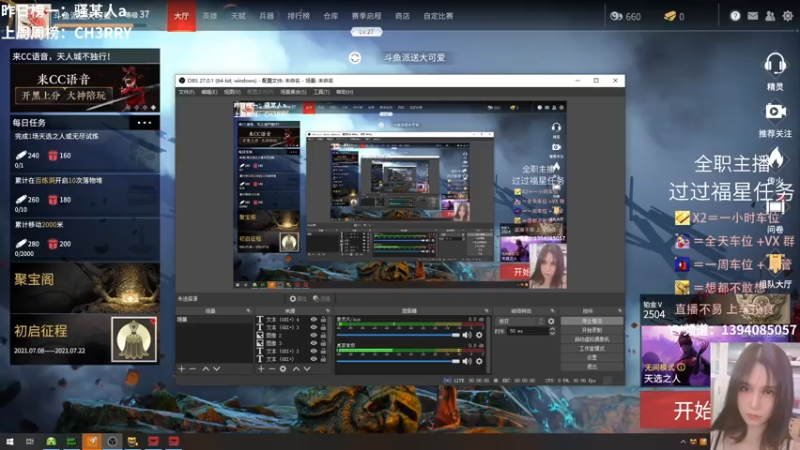Hide the 文本 (GDI+) 2 source
Viewport: 800px width, 450px height.
313,351
